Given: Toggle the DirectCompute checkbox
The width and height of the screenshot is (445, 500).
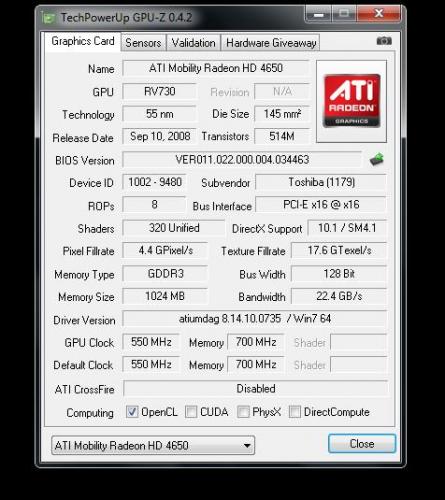Looking at the screenshot, I should pyautogui.click(x=295, y=412).
